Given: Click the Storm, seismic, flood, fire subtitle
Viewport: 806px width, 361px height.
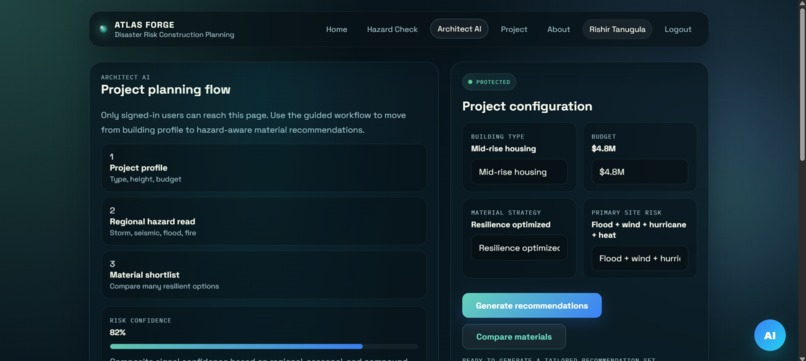Looking at the screenshot, I should 153,233.
